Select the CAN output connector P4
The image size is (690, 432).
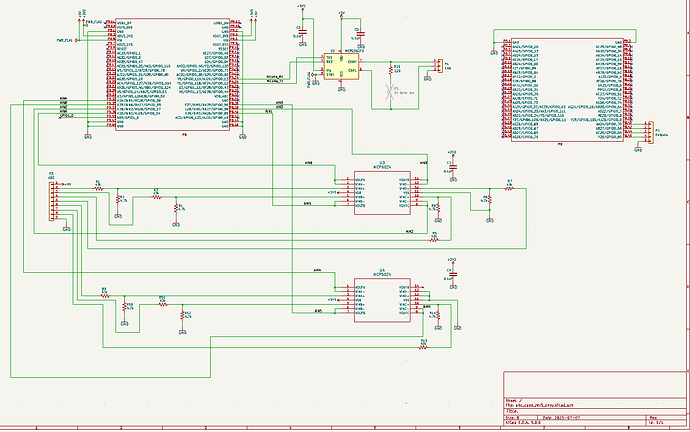pyautogui.click(x=435, y=66)
